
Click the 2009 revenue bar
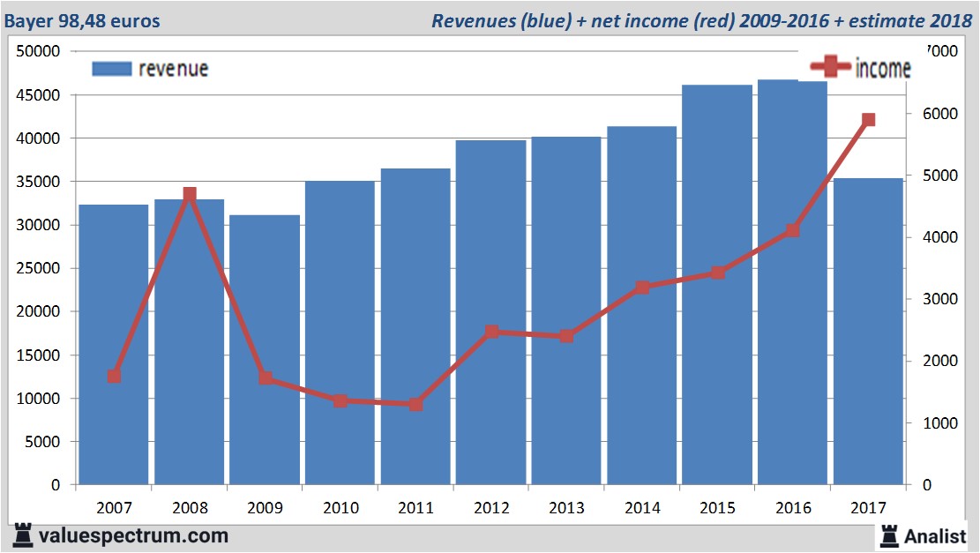[265, 350]
